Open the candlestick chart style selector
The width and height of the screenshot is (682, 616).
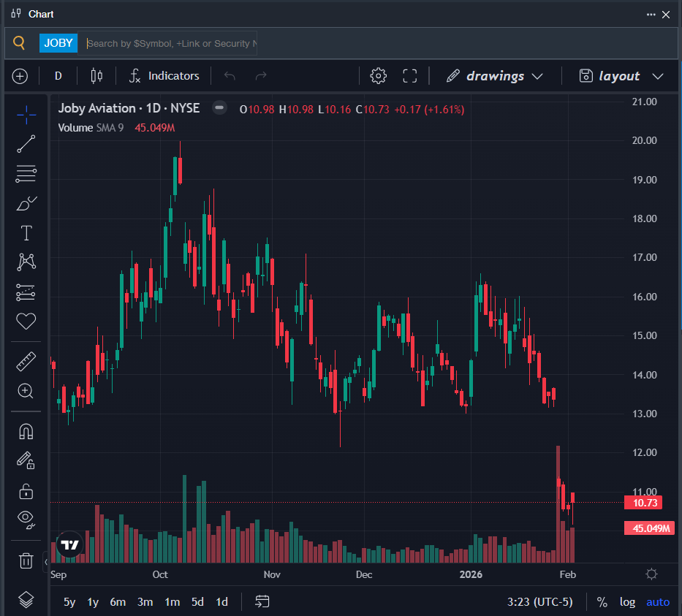coord(96,76)
